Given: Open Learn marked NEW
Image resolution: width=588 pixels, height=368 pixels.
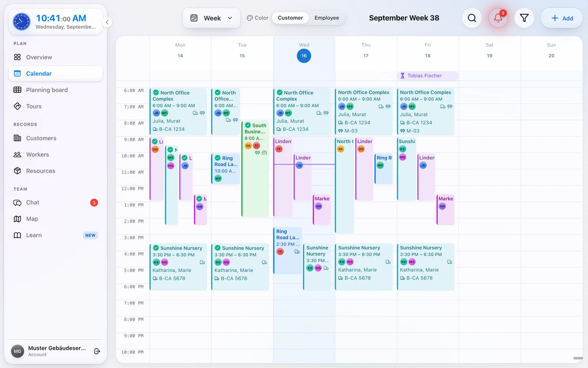Looking at the screenshot, I should tap(56, 235).
